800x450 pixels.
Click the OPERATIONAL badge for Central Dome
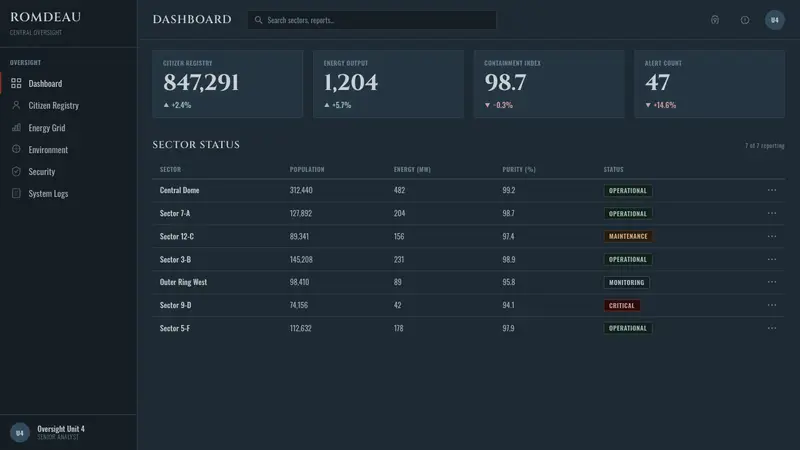[x=628, y=191]
